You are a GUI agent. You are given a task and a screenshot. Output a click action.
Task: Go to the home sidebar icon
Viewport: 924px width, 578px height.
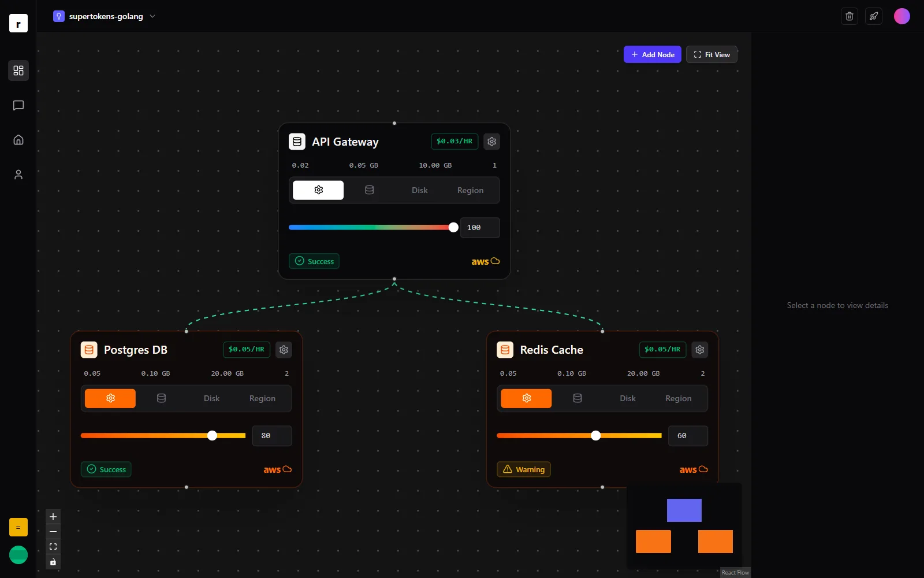pos(18,140)
